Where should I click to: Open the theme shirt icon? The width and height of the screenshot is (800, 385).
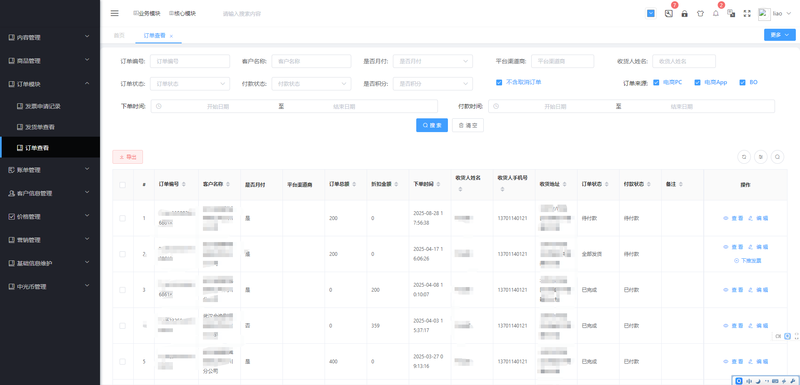[700, 14]
